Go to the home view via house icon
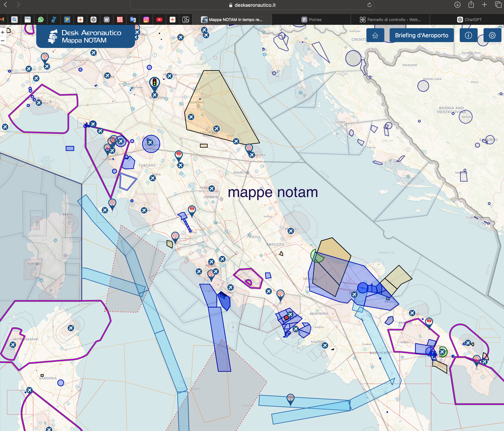Screen dimensions: 504x431 375,35
